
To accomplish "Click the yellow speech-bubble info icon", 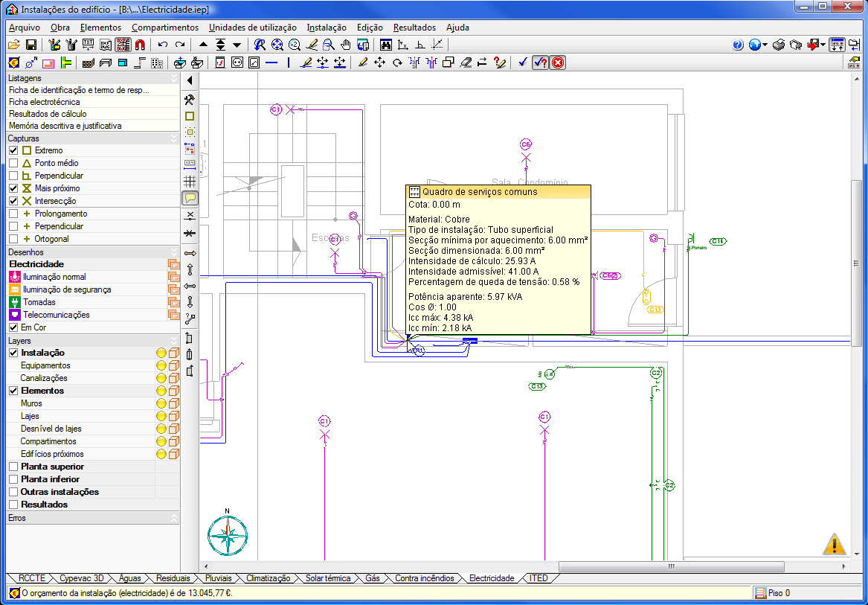I will pyautogui.click(x=190, y=198).
